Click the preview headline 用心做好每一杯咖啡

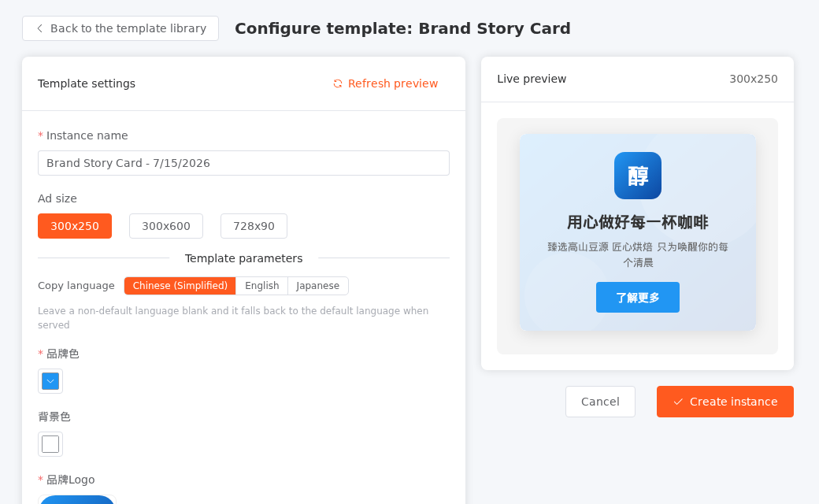(x=637, y=223)
